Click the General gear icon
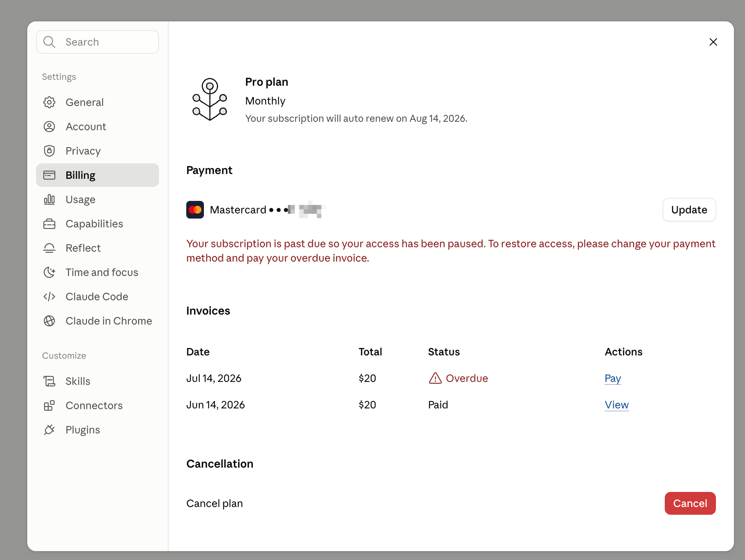 (x=49, y=102)
